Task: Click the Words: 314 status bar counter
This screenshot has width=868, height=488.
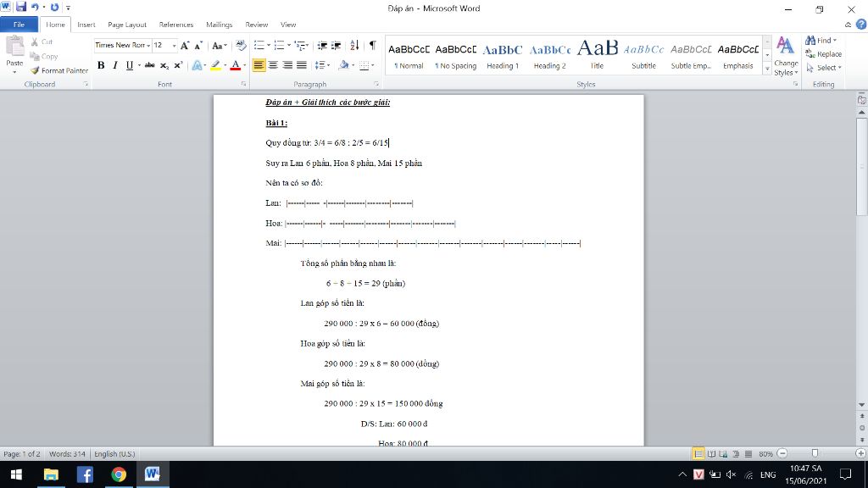Action: click(67, 454)
